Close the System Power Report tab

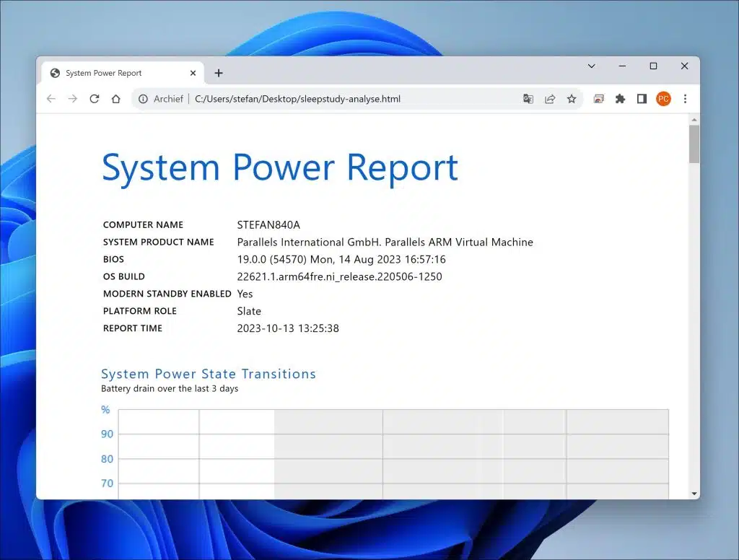pyautogui.click(x=193, y=72)
